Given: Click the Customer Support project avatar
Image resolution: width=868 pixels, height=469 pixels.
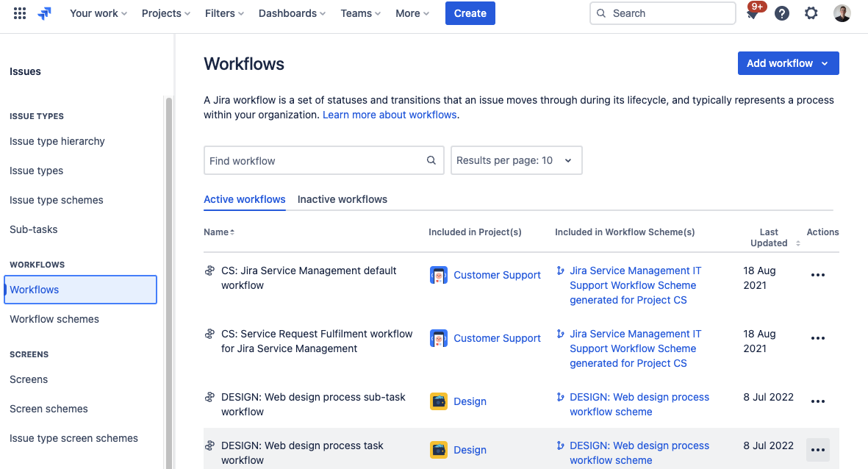Looking at the screenshot, I should 438,274.
